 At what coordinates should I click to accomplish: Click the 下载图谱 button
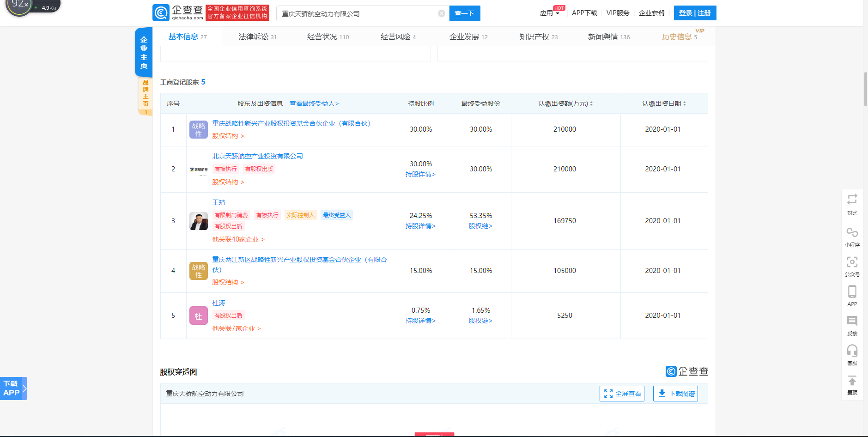coord(675,394)
